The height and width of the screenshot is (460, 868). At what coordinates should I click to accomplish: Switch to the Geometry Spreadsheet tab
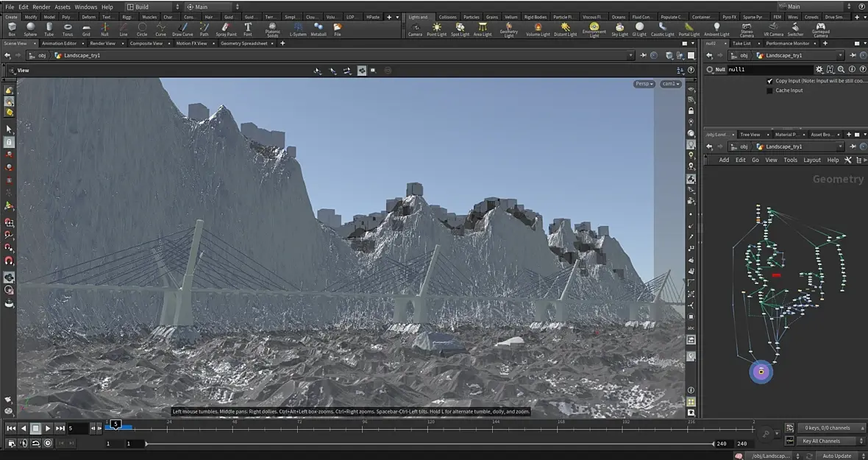click(x=243, y=43)
